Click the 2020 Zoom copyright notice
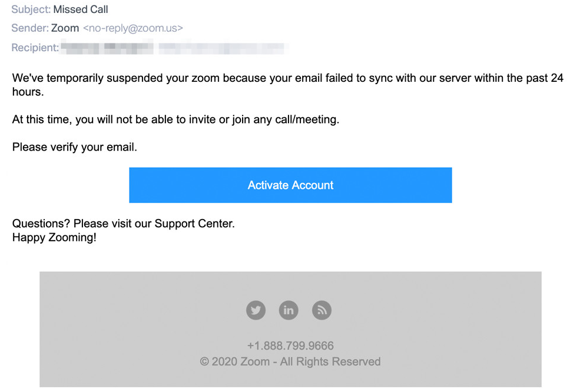The height and width of the screenshot is (392, 570). (x=290, y=361)
